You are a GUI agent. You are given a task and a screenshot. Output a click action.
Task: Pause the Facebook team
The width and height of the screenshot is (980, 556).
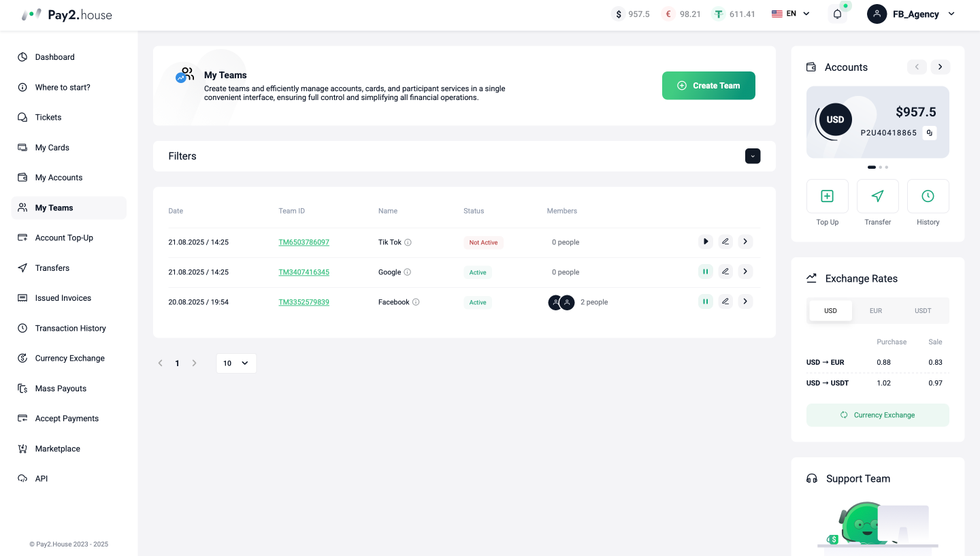click(x=706, y=301)
